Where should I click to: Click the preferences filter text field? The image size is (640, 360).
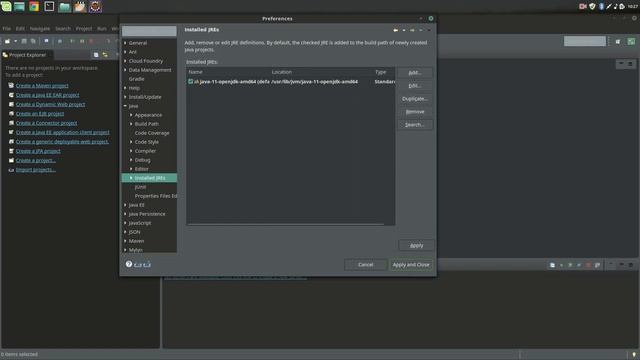(x=149, y=31)
